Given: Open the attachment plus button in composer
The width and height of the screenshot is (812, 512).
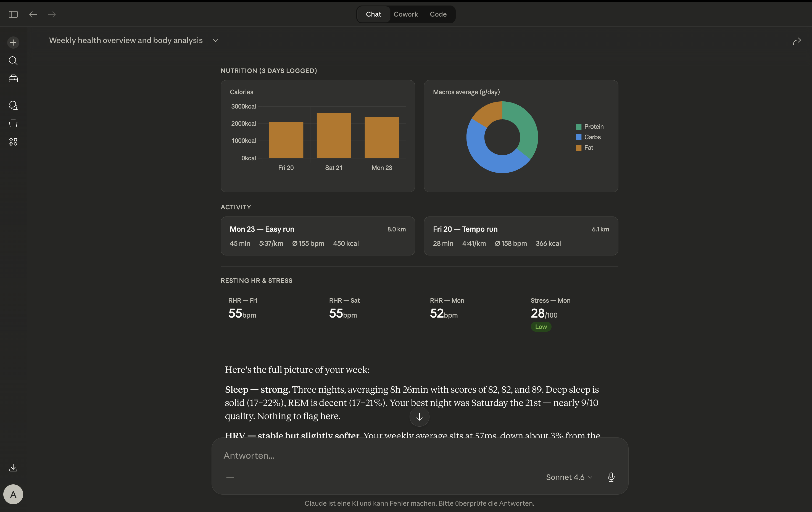Looking at the screenshot, I should 230,477.
